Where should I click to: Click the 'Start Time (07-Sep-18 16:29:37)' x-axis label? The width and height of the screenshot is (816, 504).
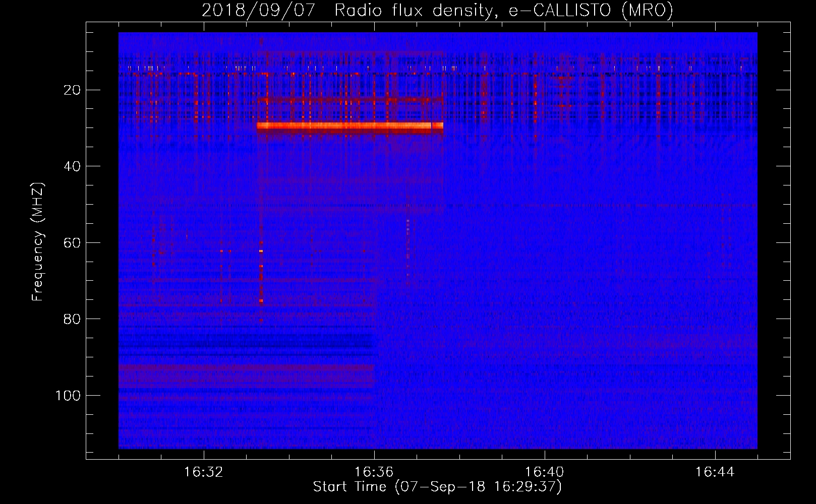[437, 487]
